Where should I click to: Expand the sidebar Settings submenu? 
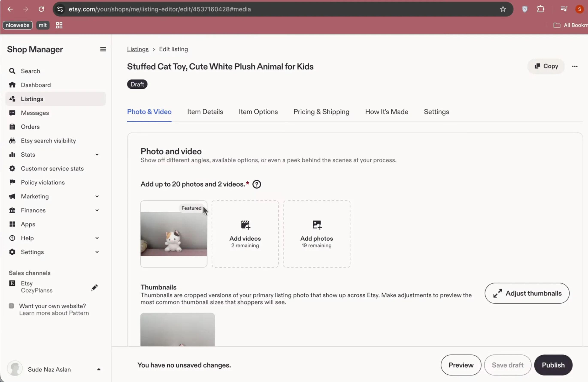click(x=97, y=252)
